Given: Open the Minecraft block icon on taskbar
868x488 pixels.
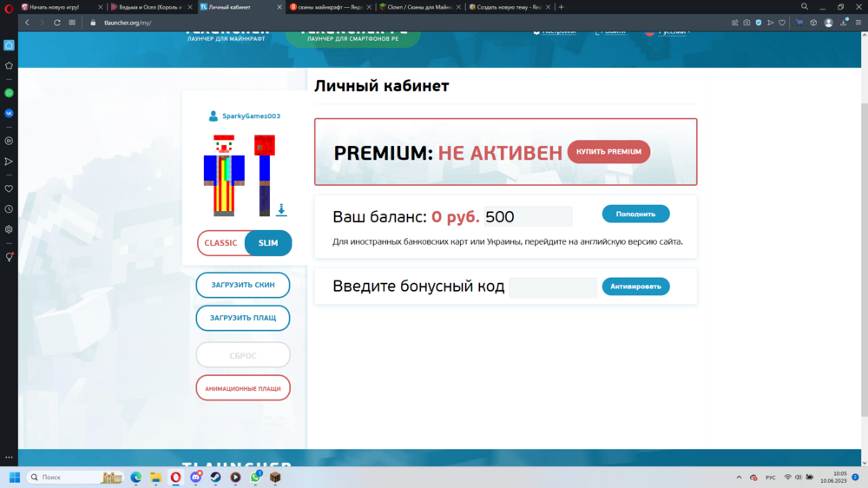Looking at the screenshot, I should [x=275, y=477].
